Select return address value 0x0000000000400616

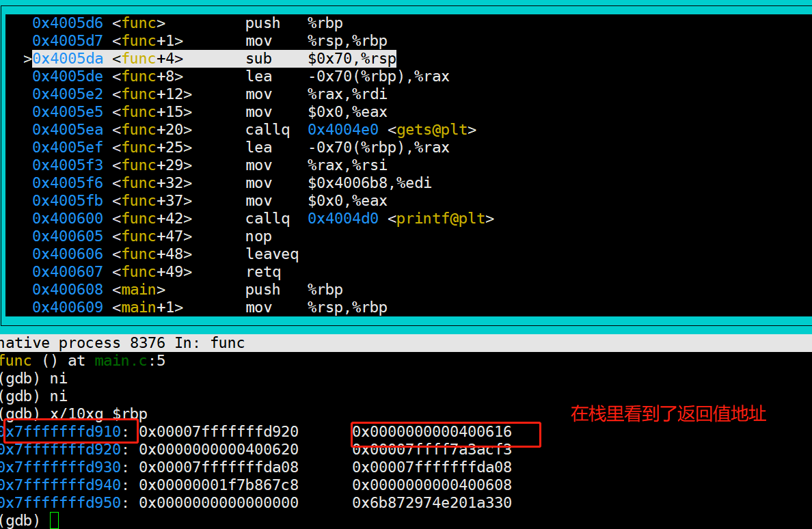(432, 431)
